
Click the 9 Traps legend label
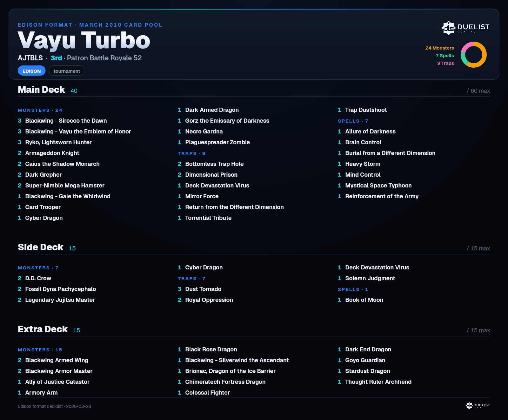point(445,63)
